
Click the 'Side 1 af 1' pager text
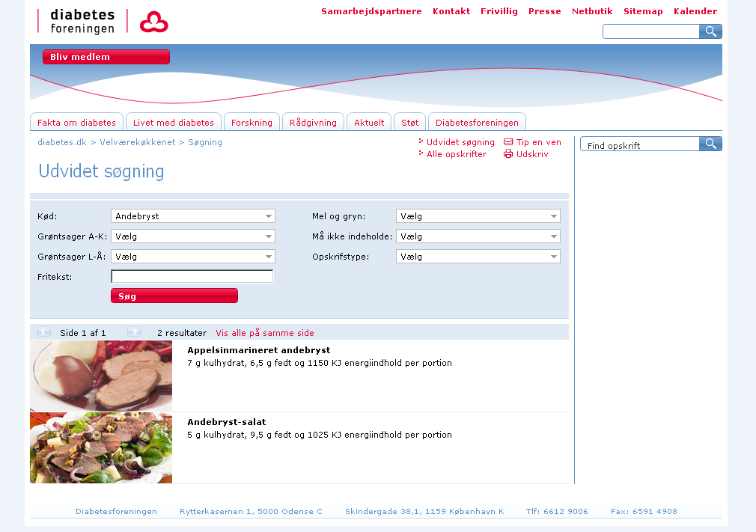(83, 333)
